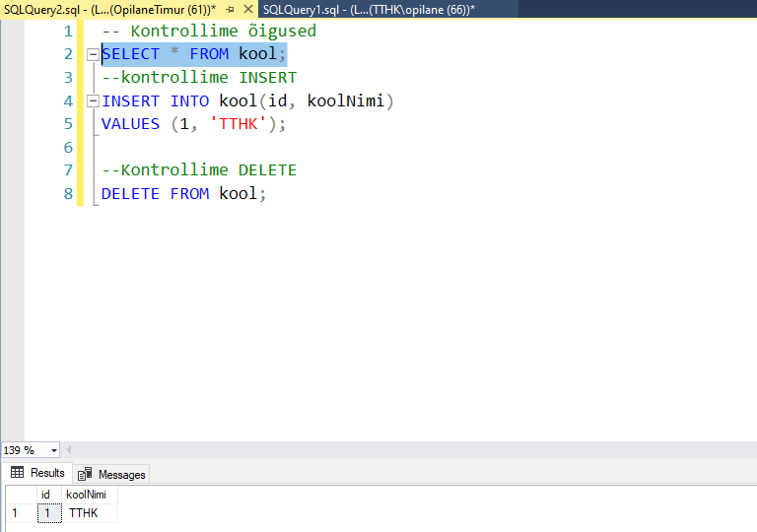
Task: Close the SQLQuery2.sql tab
Action: (248, 9)
